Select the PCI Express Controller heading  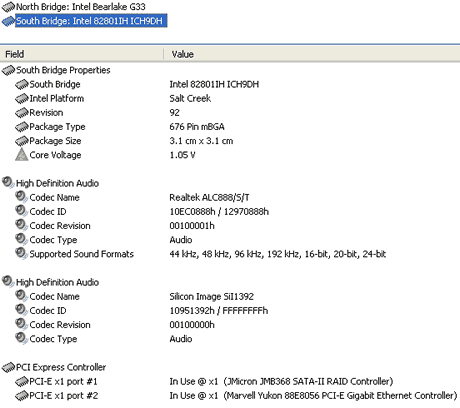tap(61, 367)
